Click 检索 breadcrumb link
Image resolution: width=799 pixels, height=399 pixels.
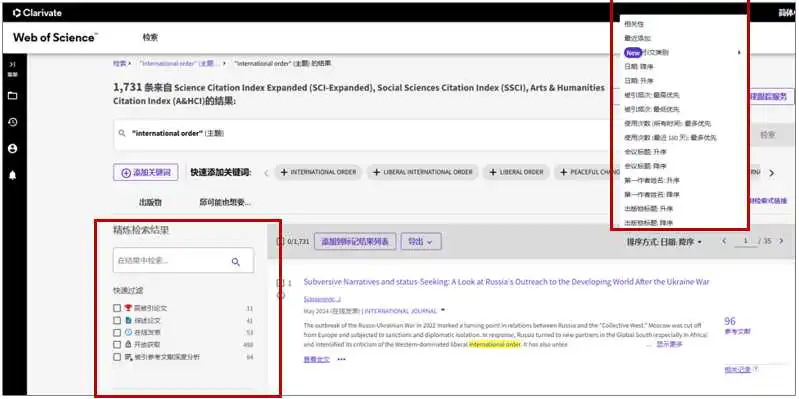[x=119, y=64]
